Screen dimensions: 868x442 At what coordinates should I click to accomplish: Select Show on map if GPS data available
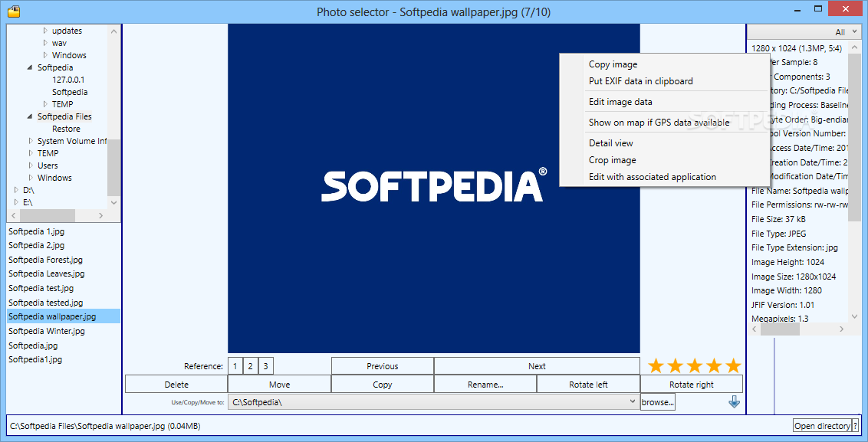pos(659,123)
